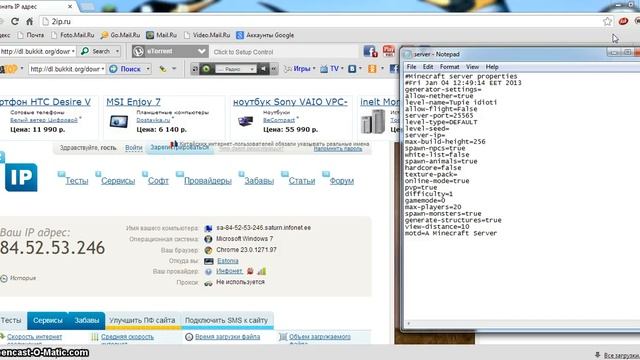Screen dimensions: 640x360
Task: Open the Форум navigation link
Action: 342,181
